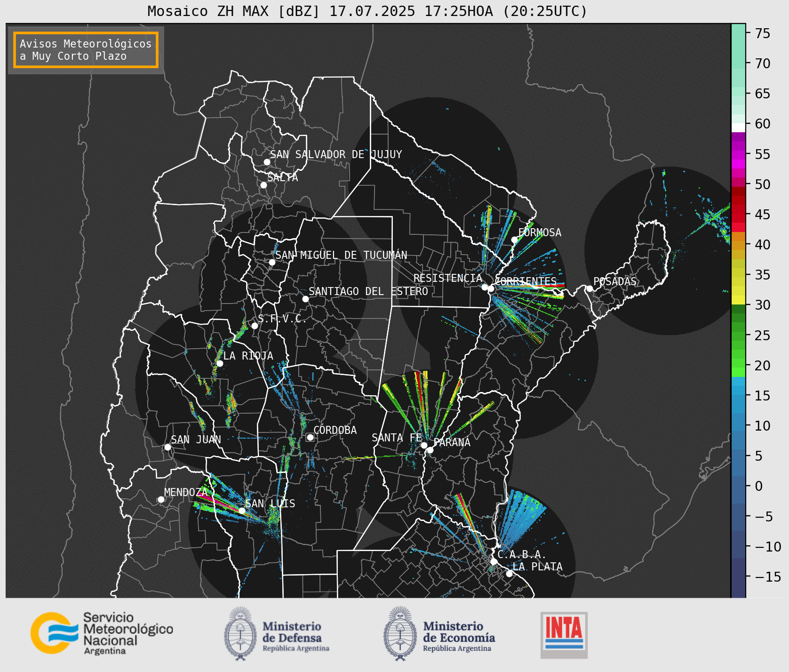Click the colorbar label 75
Viewport: 789px width, 672px height.
coord(763,33)
